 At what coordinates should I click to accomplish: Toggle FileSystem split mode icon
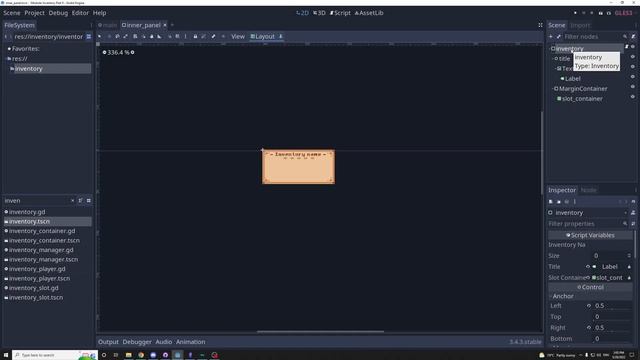pyautogui.click(x=89, y=37)
